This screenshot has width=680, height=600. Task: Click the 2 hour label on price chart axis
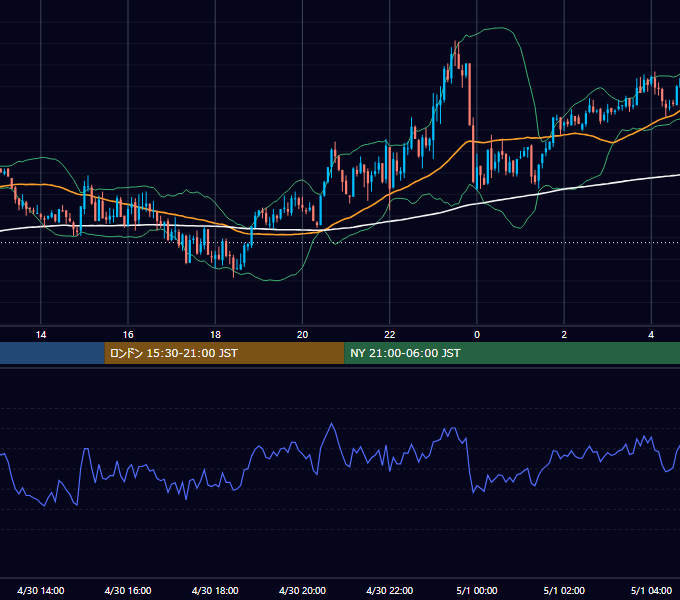[x=564, y=335]
